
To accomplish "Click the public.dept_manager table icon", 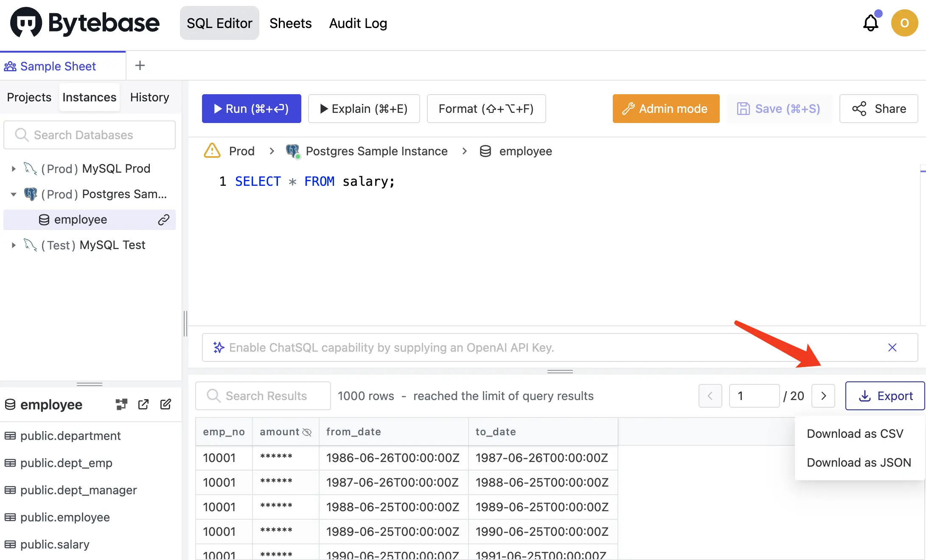I will pyautogui.click(x=10, y=490).
